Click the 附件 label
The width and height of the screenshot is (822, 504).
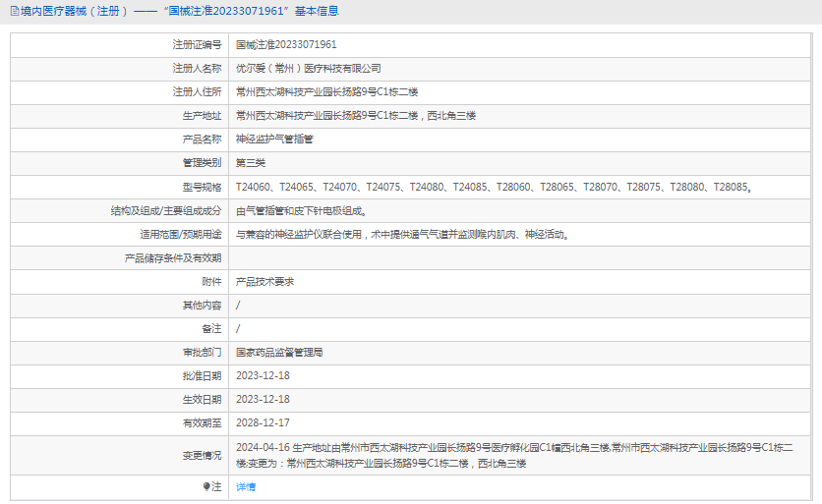(x=211, y=281)
